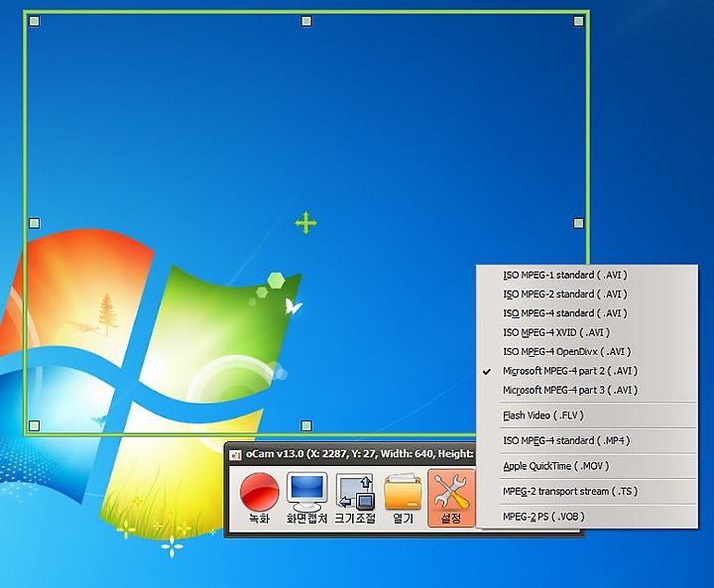Grab the green move crosshair in capture area
Image resolution: width=714 pixels, height=588 pixels.
pyautogui.click(x=306, y=223)
